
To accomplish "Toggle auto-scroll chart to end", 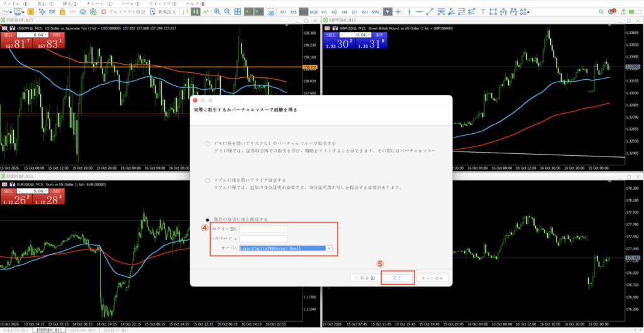I will pos(248,12).
